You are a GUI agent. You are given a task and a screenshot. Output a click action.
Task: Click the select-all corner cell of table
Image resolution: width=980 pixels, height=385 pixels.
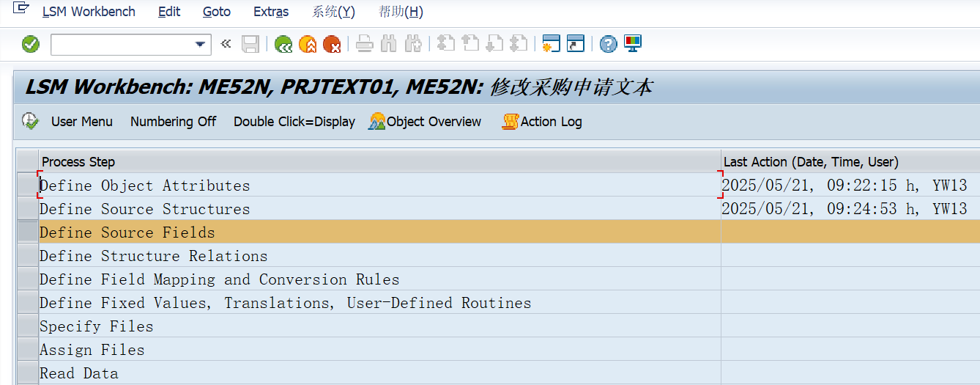27,161
